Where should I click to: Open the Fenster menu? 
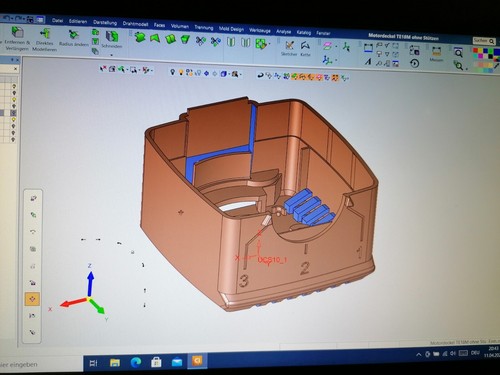click(x=323, y=33)
